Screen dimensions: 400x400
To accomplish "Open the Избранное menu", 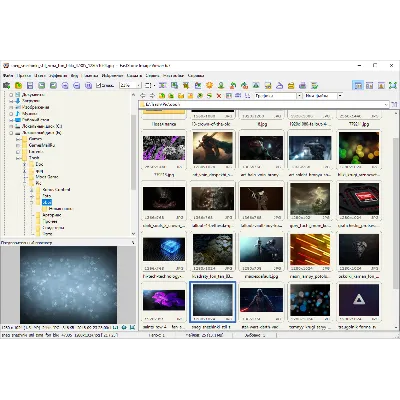I will pos(113,76).
